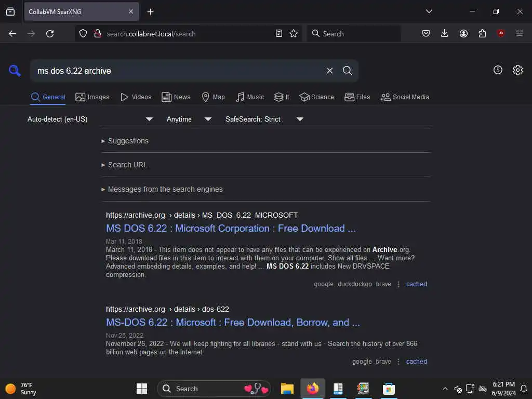The image size is (532, 399).
Task: Open notifications bell in taskbar
Action: pyautogui.click(x=524, y=389)
